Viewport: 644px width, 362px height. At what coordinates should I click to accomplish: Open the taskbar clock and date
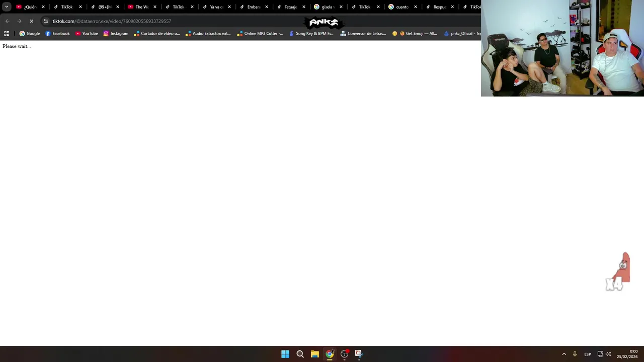point(627,354)
